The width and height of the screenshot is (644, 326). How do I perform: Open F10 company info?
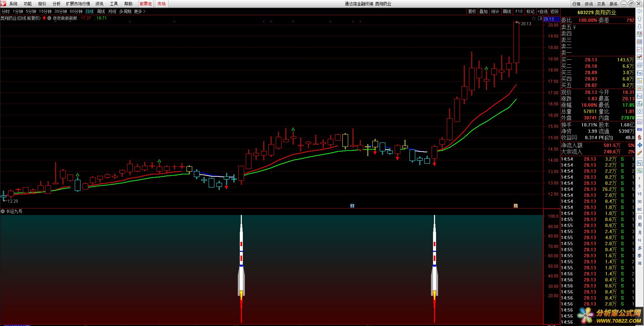pos(519,11)
